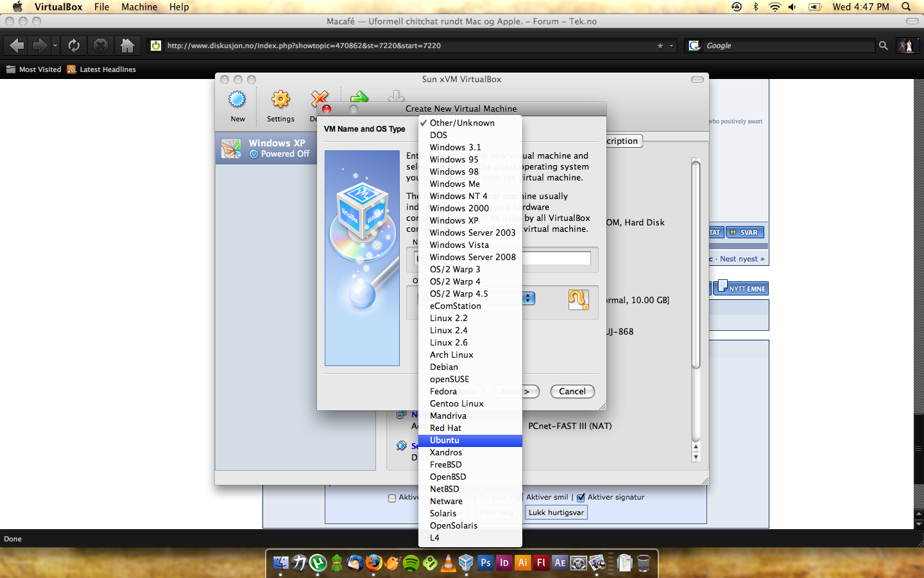924x578 pixels.
Task: Click the Firefox stop loading button
Action: click(101, 46)
